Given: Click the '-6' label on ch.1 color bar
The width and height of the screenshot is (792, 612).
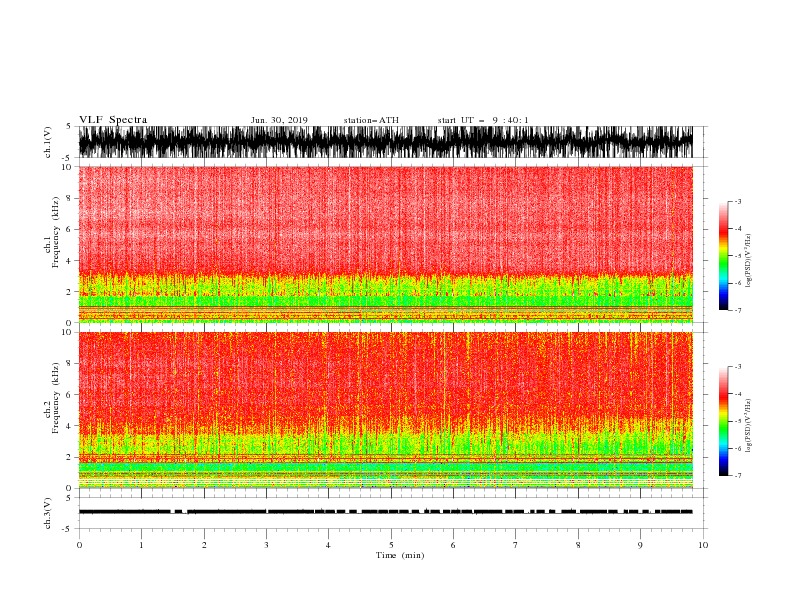Looking at the screenshot, I should click(737, 283).
